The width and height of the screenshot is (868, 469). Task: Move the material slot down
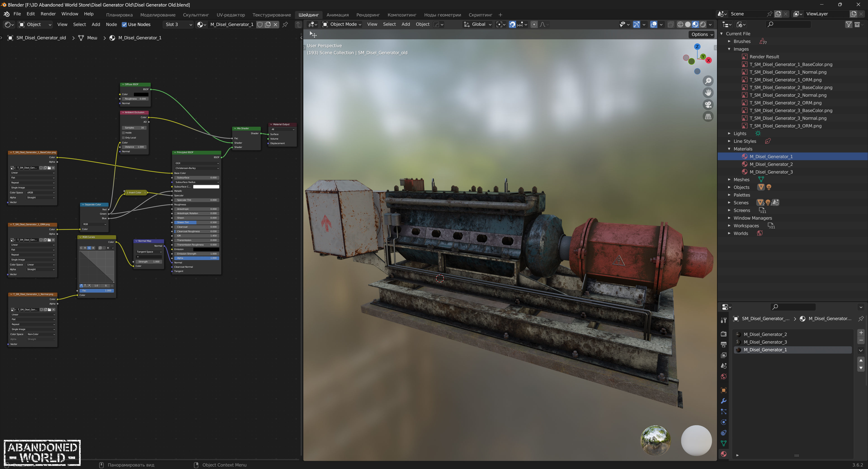coord(861,368)
